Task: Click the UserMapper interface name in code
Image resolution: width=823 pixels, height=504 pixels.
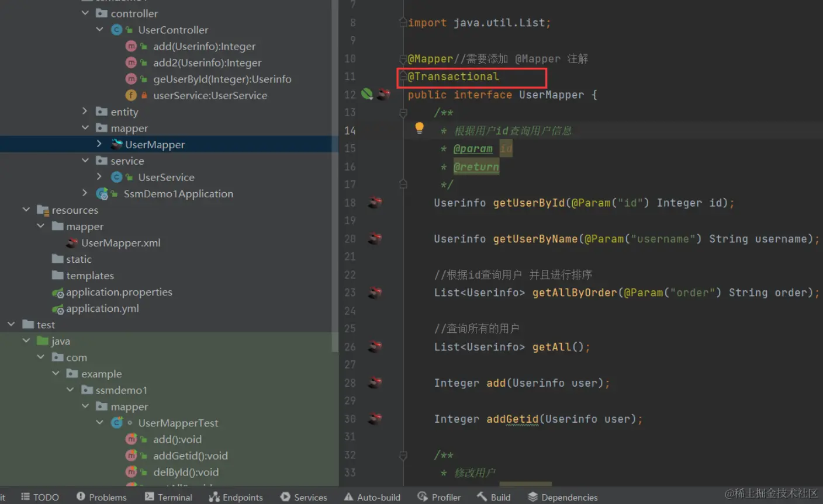Action: [551, 95]
